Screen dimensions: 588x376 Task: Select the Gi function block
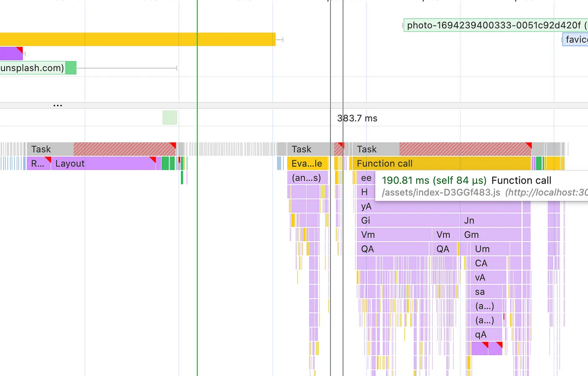coord(408,221)
